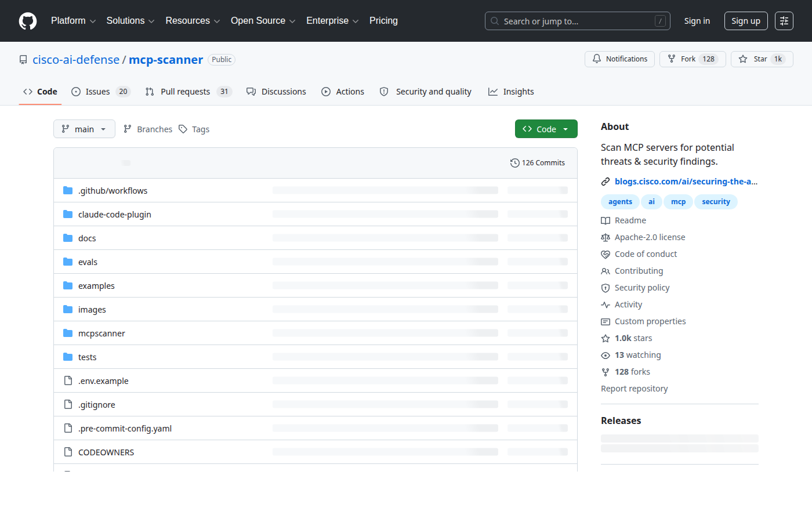Image resolution: width=812 pixels, height=522 pixels.
Task: Open Report repository link
Action: click(634, 389)
